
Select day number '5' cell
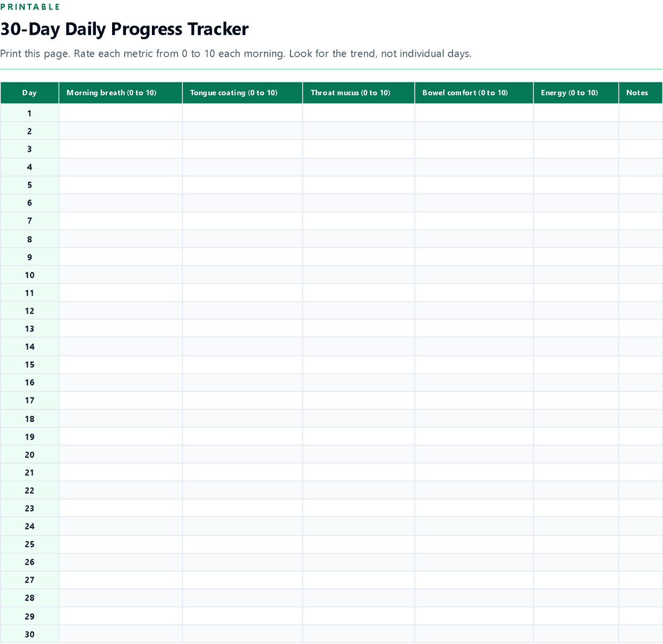point(30,185)
